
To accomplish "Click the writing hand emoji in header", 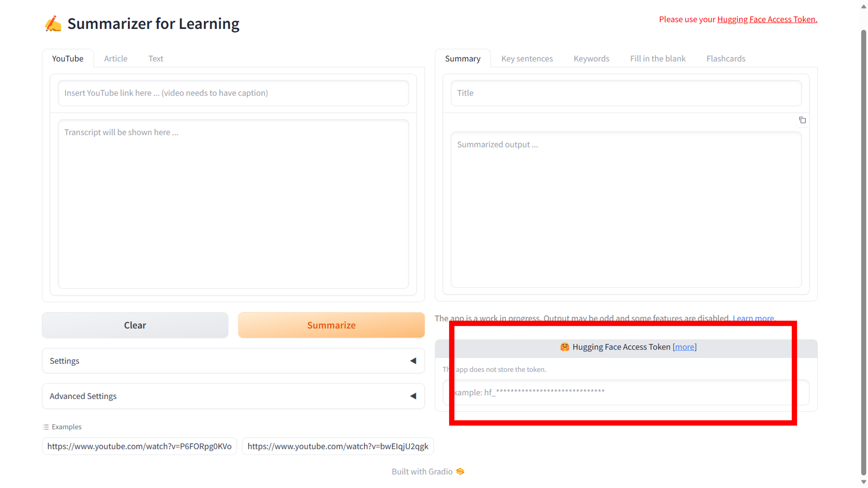I will pos(53,24).
